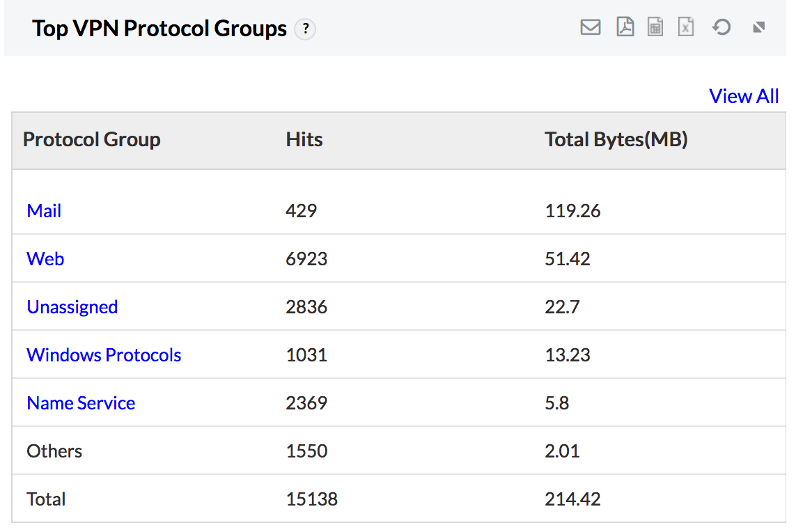Export the report as PDF
Viewport: 796px width, 532px height.
click(x=625, y=27)
